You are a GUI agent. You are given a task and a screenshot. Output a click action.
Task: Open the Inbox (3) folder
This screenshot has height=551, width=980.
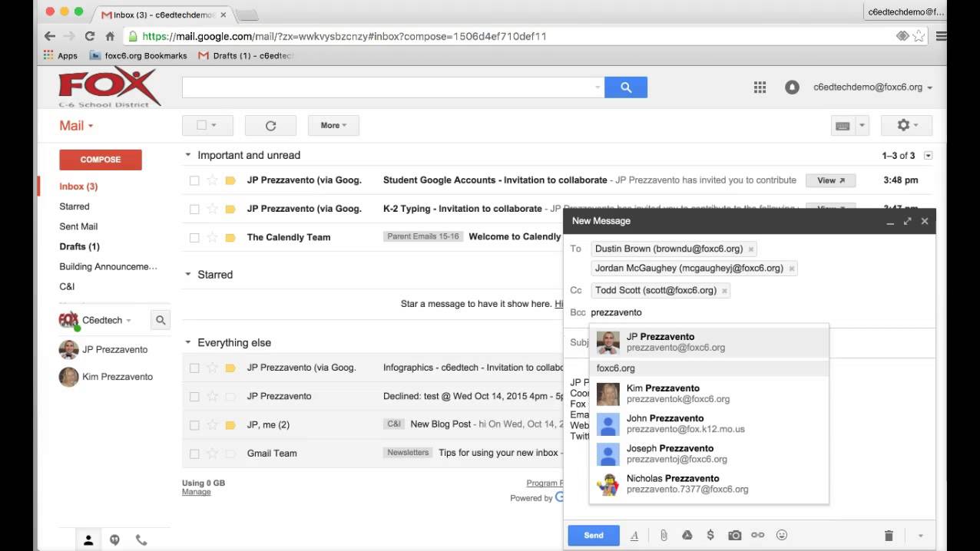click(x=78, y=186)
